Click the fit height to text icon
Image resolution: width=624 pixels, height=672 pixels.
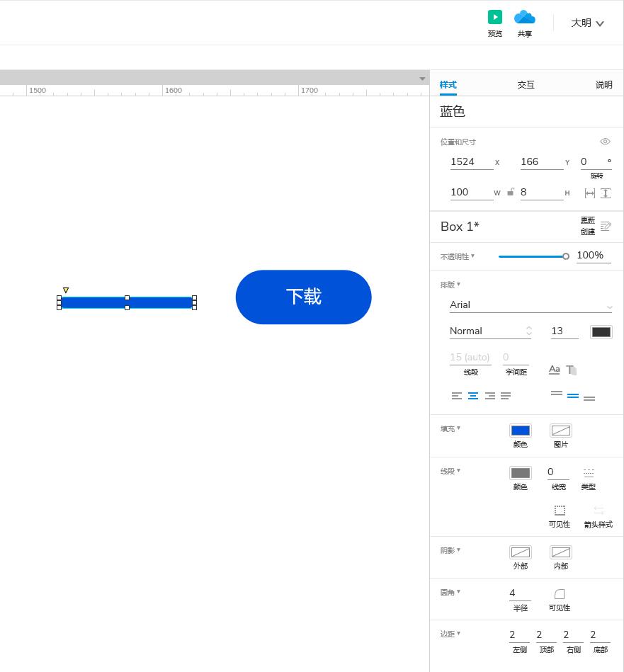(x=605, y=193)
